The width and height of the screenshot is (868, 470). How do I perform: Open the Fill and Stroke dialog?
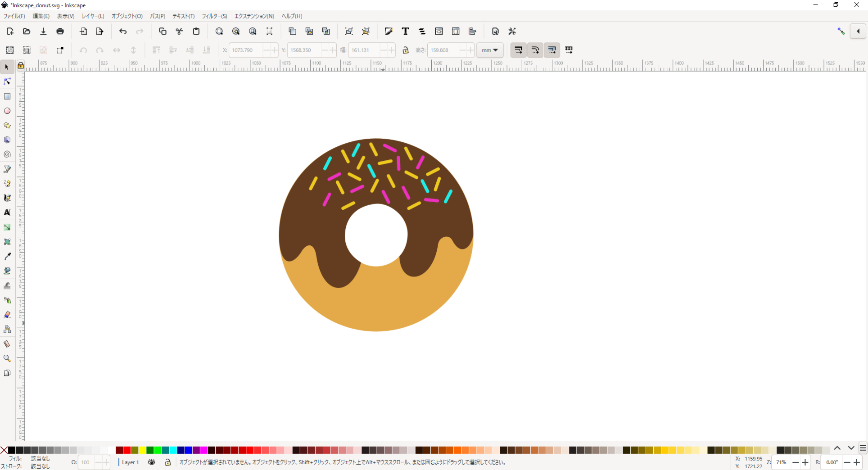coord(389,31)
